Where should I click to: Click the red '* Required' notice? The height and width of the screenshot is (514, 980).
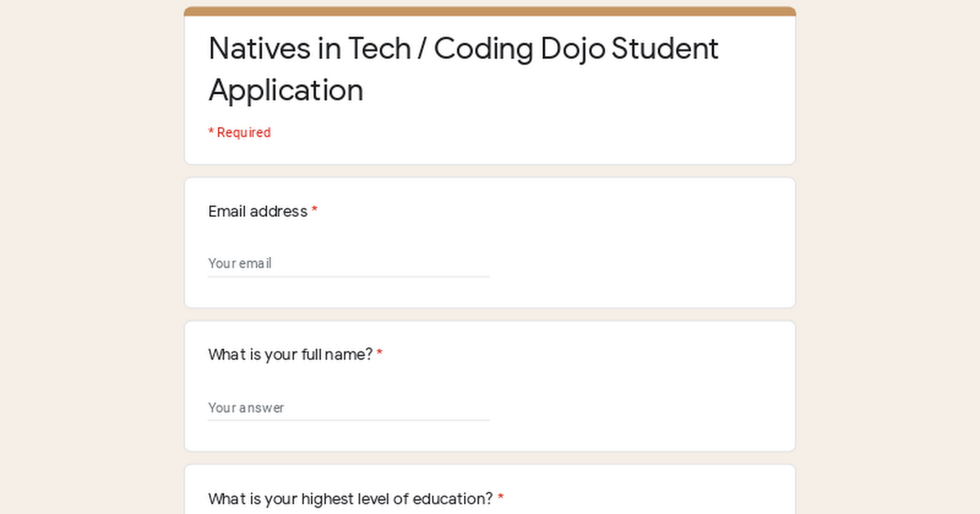point(239,132)
